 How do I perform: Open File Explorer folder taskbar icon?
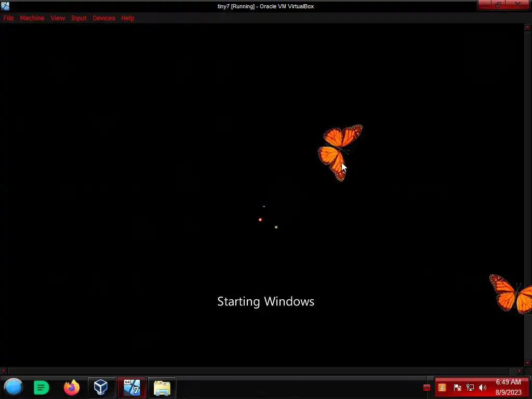point(162,387)
